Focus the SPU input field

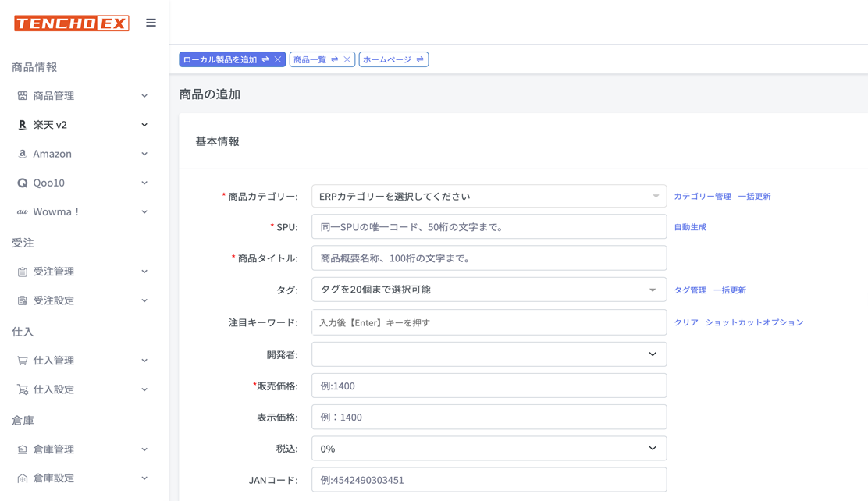pyautogui.click(x=489, y=227)
